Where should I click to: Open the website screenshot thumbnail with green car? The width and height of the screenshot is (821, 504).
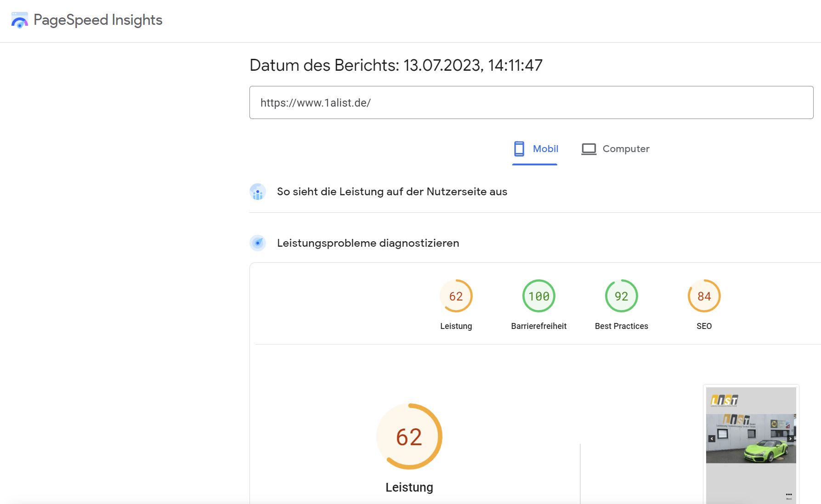pos(751,445)
